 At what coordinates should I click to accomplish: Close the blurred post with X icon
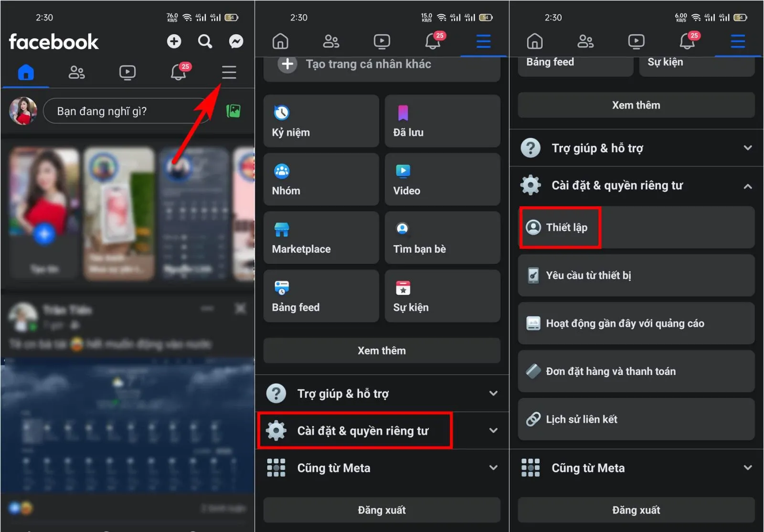[241, 309]
